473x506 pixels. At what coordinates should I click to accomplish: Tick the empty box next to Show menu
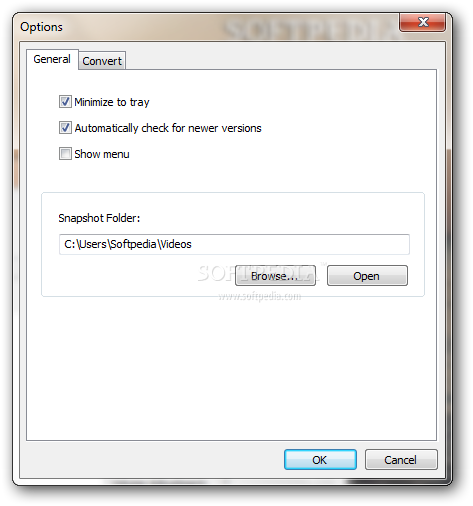(65, 154)
